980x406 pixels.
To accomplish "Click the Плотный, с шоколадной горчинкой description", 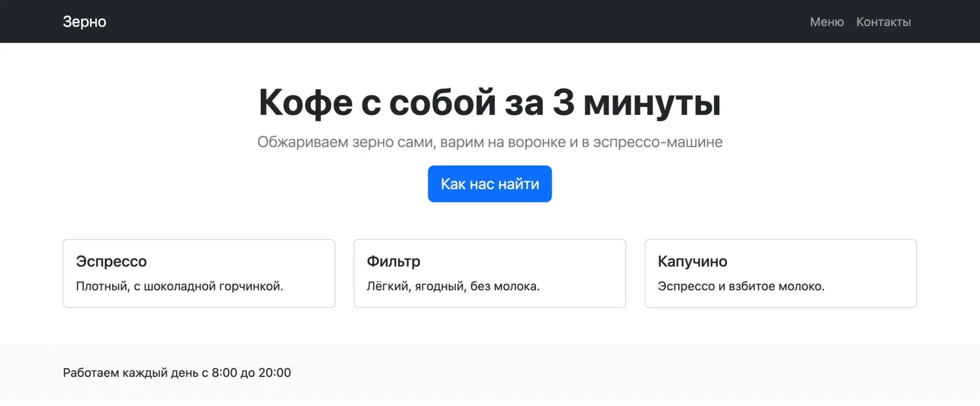I will [x=180, y=286].
